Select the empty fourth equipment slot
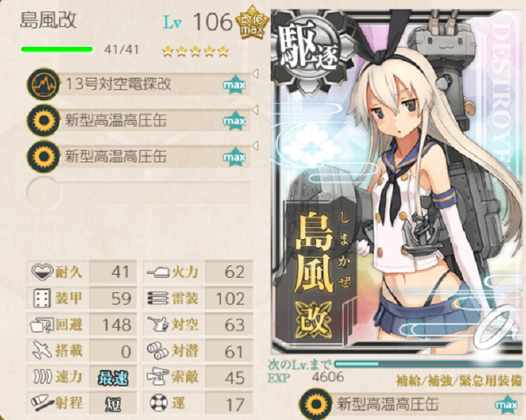This screenshot has width=526, height=420. [138, 192]
